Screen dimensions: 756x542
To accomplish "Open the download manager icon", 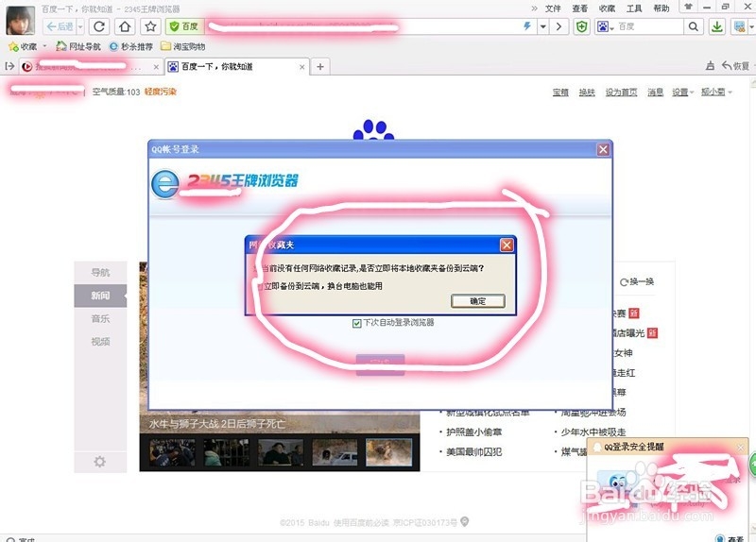I will 717,26.
